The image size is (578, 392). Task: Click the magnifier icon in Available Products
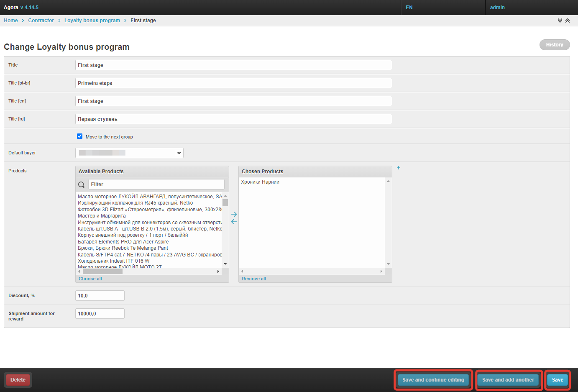[x=82, y=184]
